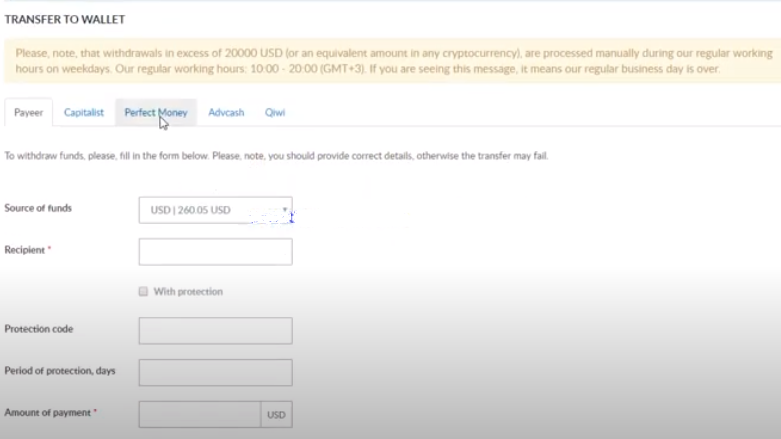This screenshot has width=781, height=439.
Task: Click the Protection code label
Action: click(39, 329)
